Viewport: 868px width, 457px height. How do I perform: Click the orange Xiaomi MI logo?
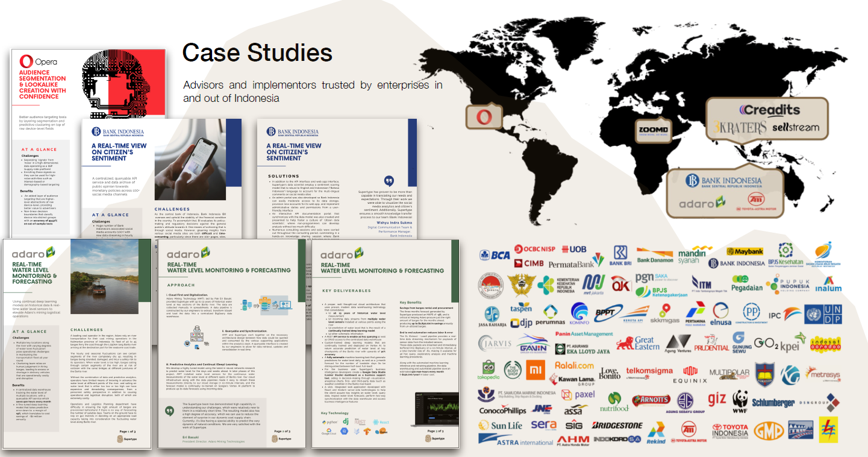(535, 370)
